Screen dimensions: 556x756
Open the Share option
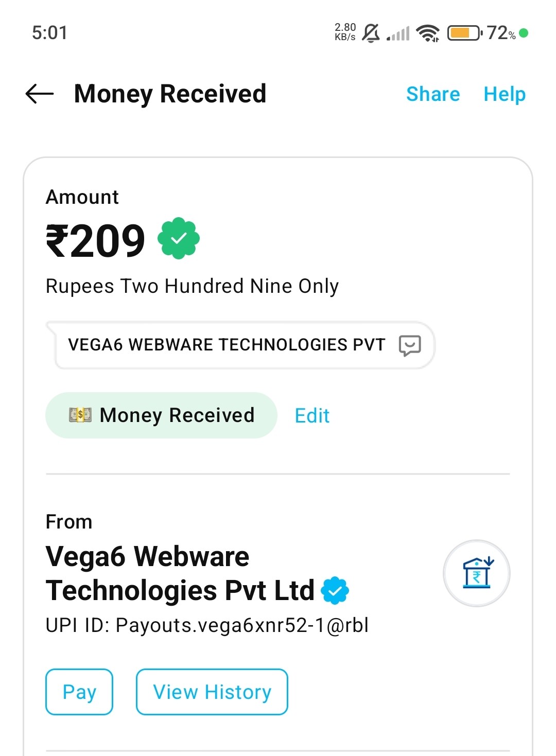pyautogui.click(x=433, y=94)
